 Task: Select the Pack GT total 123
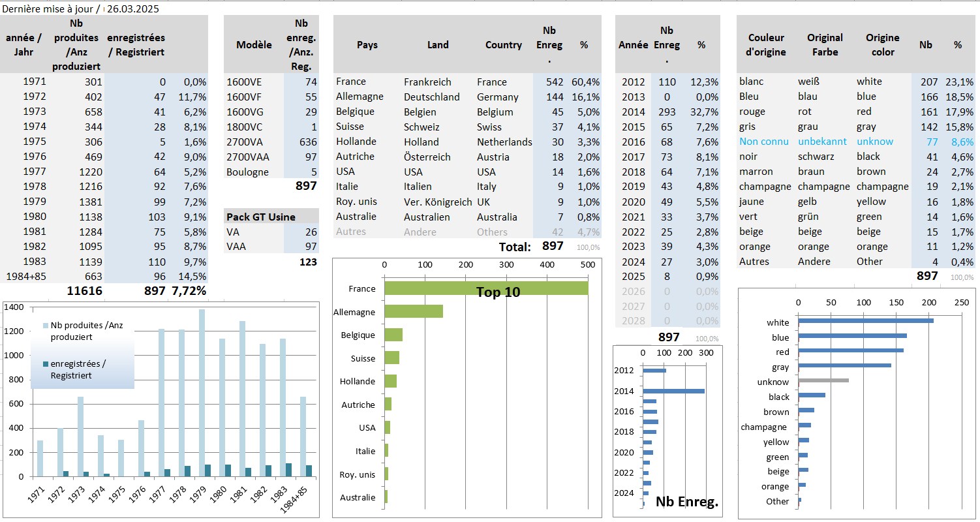coord(308,262)
